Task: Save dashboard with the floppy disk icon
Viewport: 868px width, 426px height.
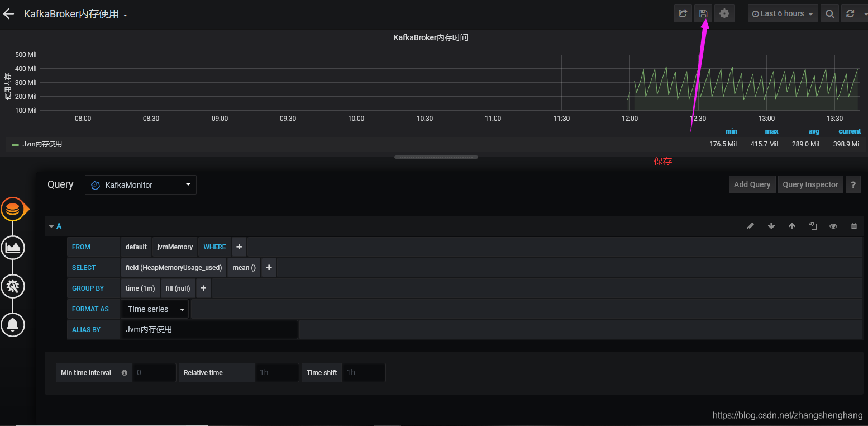Action: tap(703, 13)
